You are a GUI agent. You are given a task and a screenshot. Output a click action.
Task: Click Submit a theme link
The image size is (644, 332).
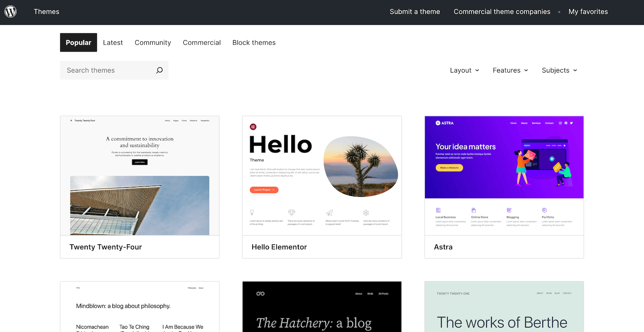pos(415,12)
